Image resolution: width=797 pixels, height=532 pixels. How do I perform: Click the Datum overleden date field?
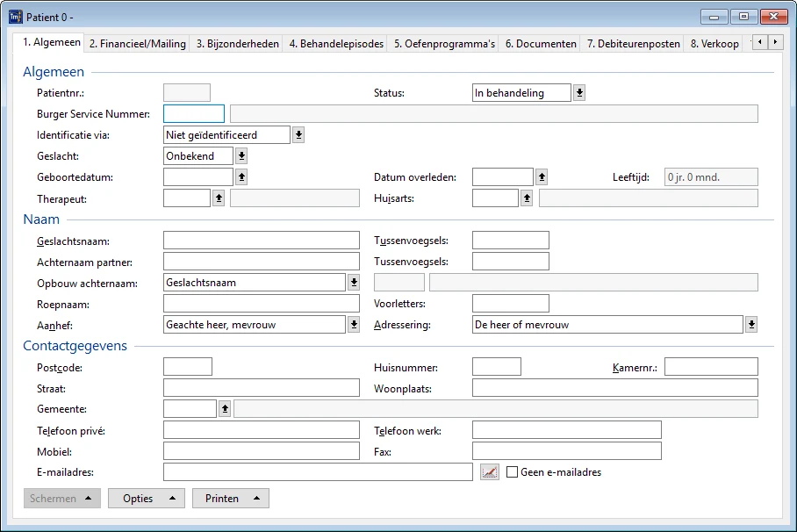[x=503, y=177]
